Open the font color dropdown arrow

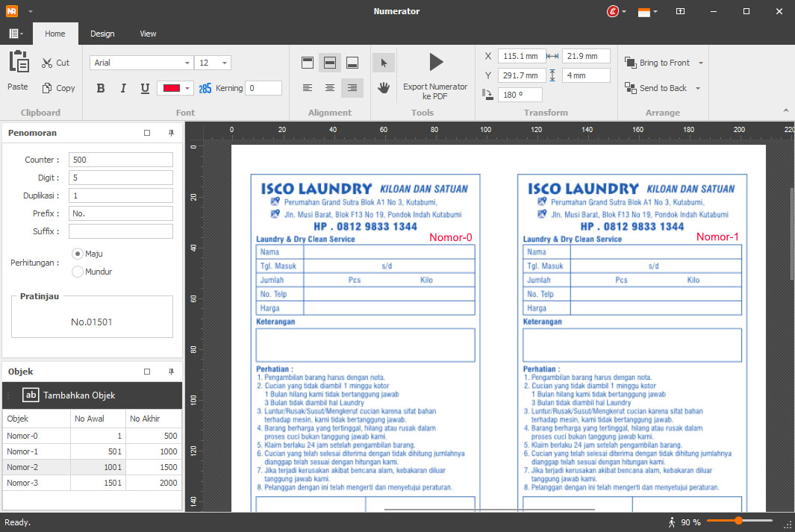pyautogui.click(x=187, y=88)
